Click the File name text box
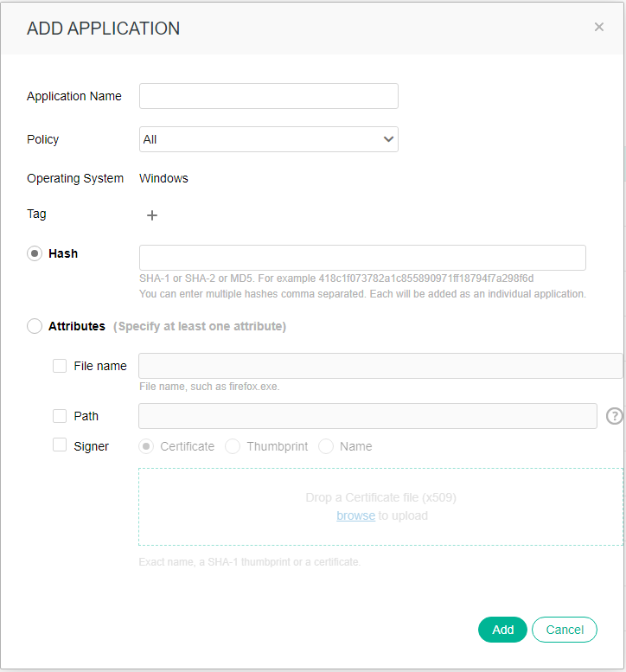This screenshot has width=626, height=672. (x=380, y=366)
